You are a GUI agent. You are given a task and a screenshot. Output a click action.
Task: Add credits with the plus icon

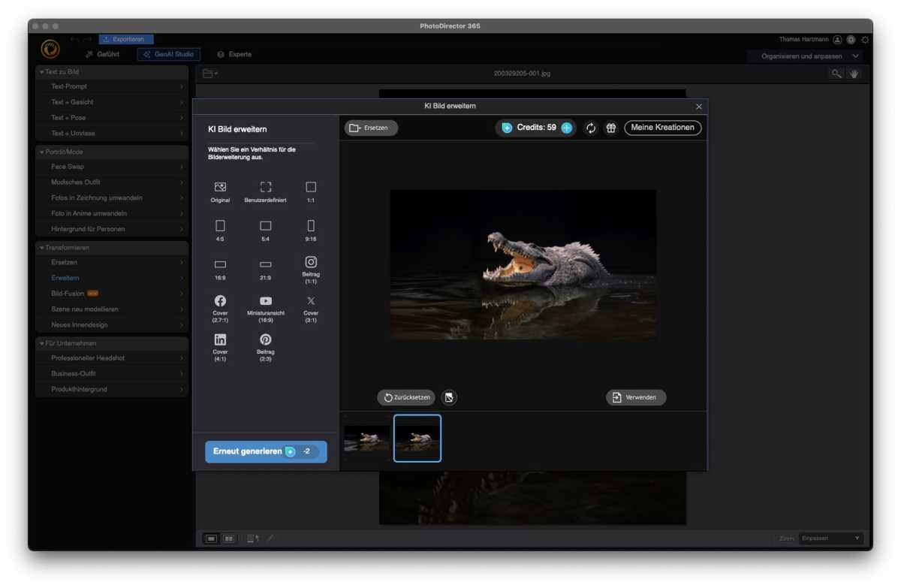[567, 128]
